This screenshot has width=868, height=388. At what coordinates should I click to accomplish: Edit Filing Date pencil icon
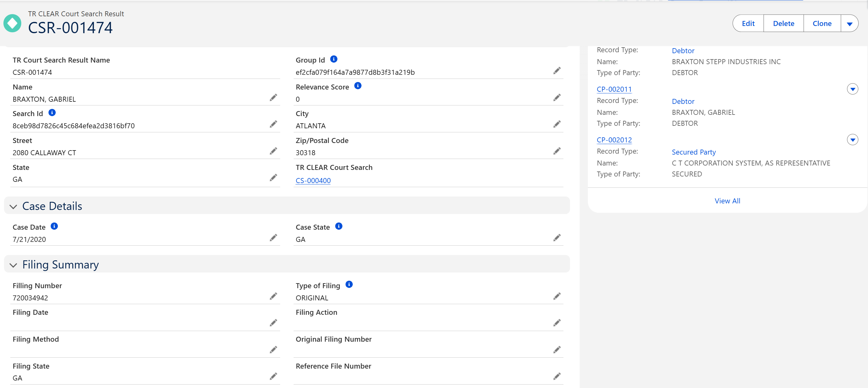point(273,323)
